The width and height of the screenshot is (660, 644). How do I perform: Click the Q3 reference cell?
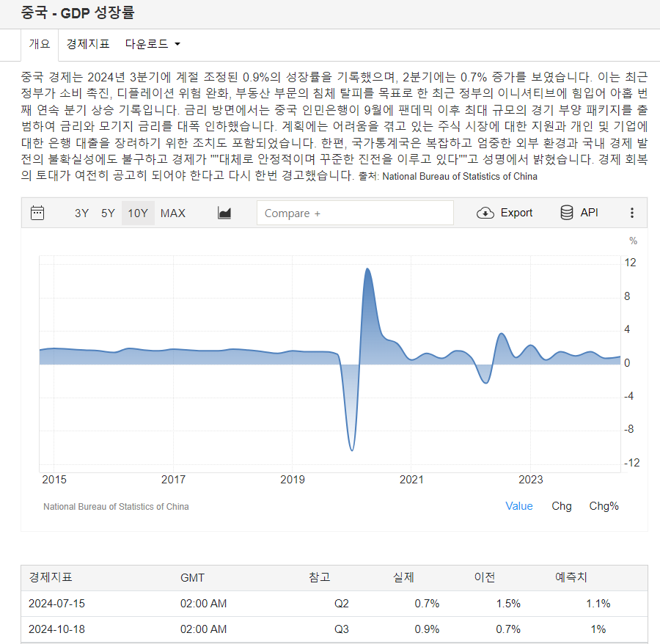[341, 629]
